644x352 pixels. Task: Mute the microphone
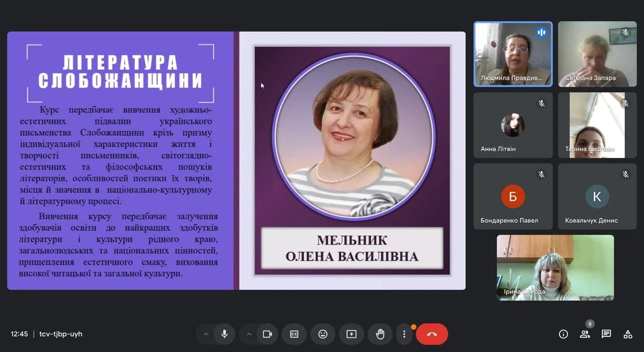tap(224, 334)
